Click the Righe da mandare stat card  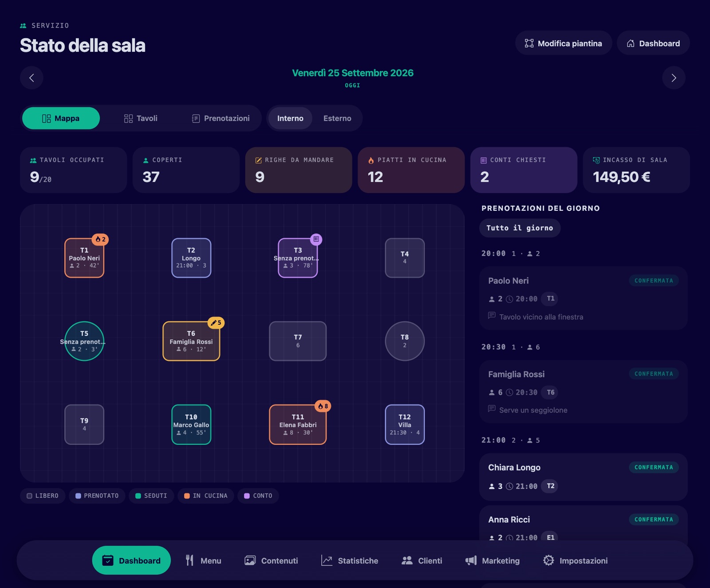point(299,170)
